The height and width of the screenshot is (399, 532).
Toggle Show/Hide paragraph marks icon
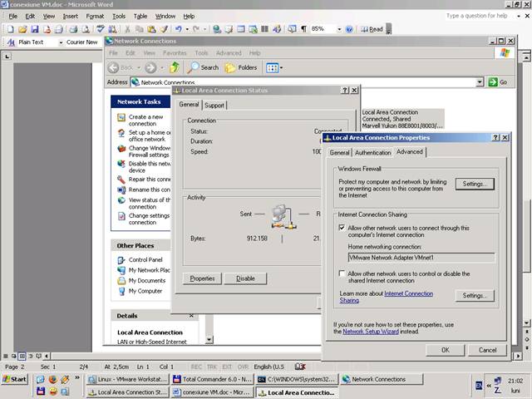click(x=303, y=29)
